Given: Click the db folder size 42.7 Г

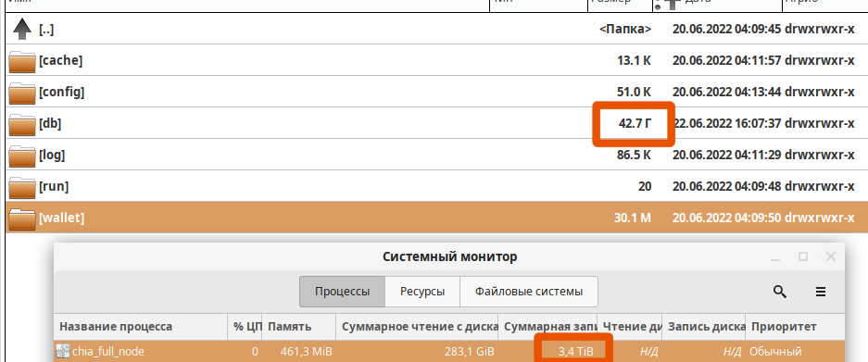Looking at the screenshot, I should point(634,124).
